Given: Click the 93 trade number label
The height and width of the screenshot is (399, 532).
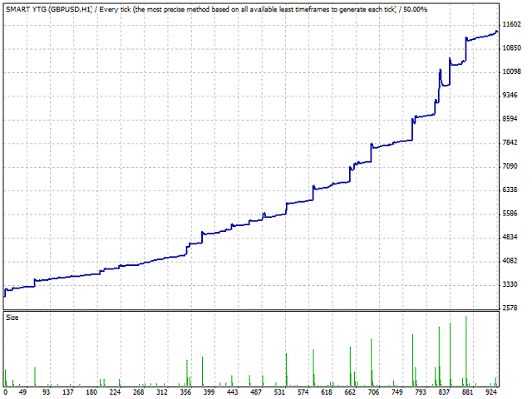Looking at the screenshot, I should click(x=46, y=392).
